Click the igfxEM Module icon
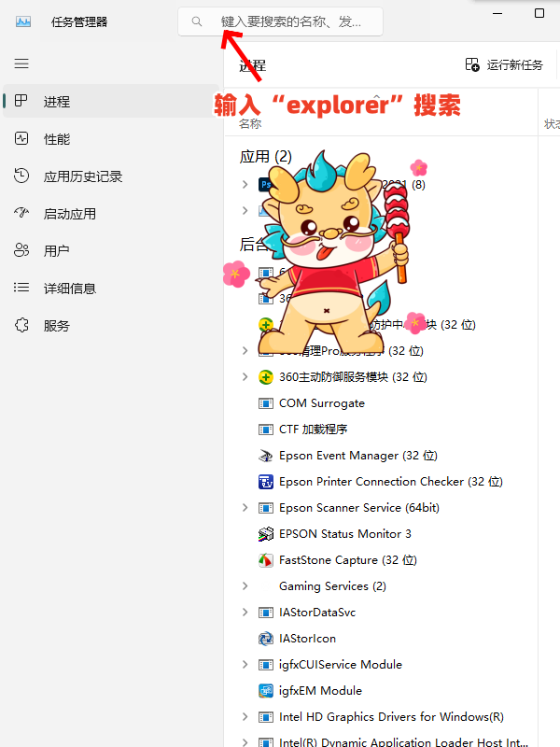This screenshot has height=747, width=560. pos(266,691)
